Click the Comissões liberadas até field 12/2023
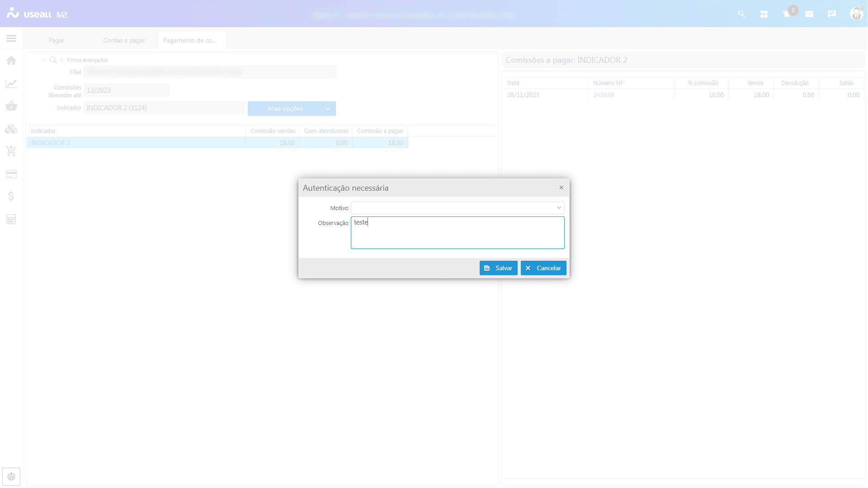Image resolution: width=868 pixels, height=488 pixels. pos(127,90)
